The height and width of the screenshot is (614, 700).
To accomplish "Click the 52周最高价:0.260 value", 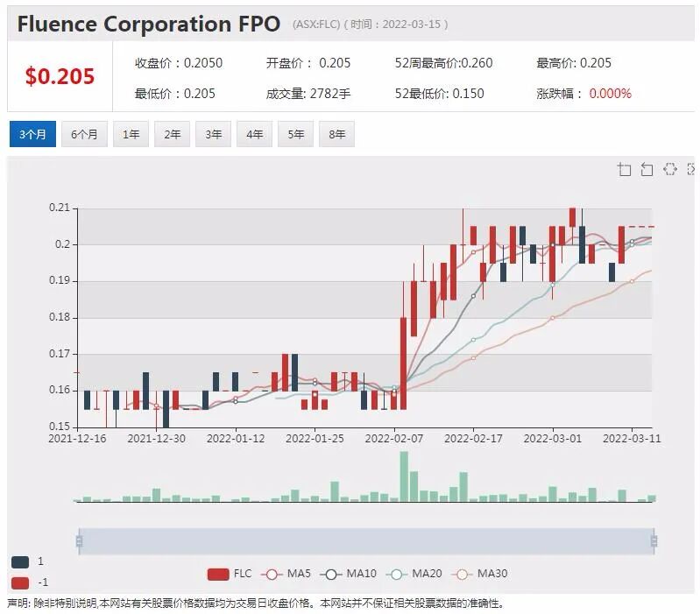I will click(x=444, y=63).
